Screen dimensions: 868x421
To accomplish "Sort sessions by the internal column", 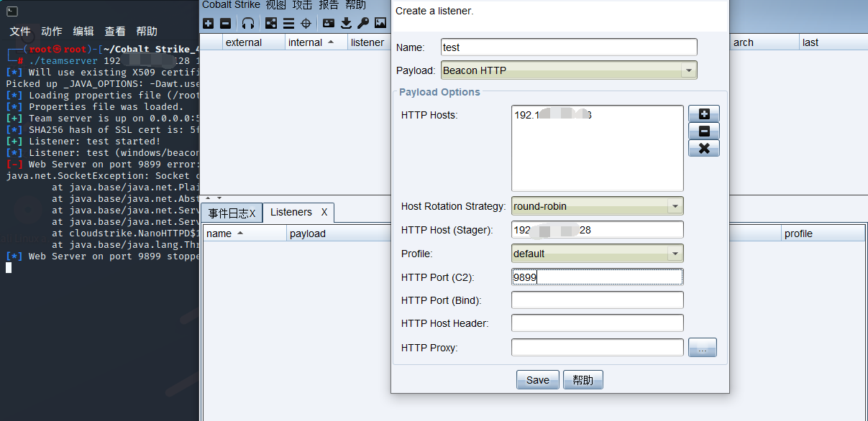I will tap(316, 42).
